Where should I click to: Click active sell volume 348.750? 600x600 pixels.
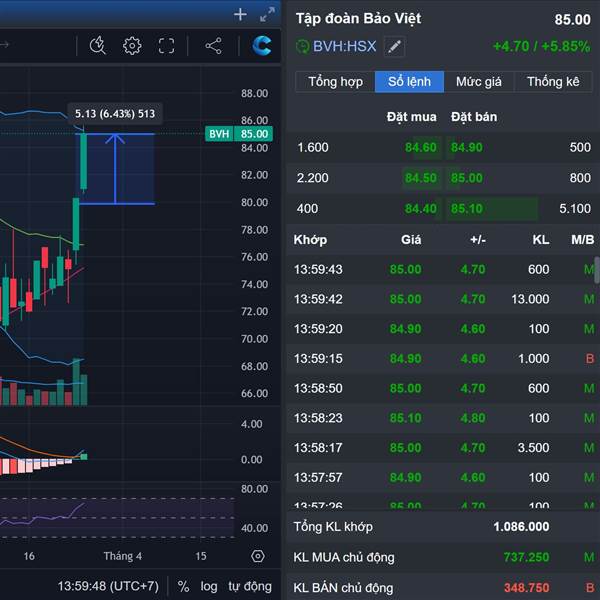click(x=527, y=587)
